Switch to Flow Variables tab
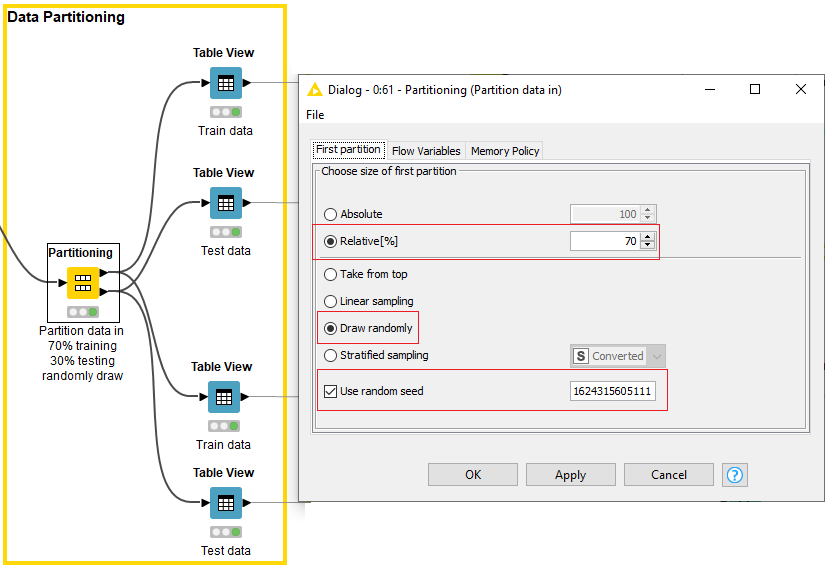833x568 pixels. [426, 151]
